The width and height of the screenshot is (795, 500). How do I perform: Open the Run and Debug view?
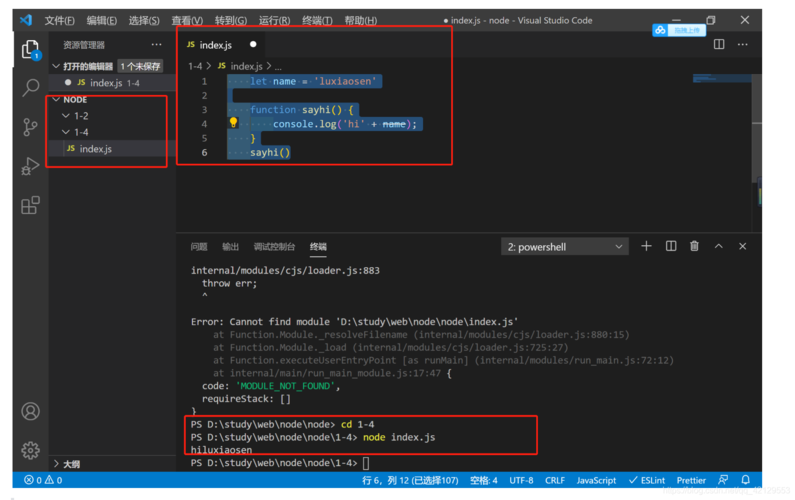(30, 166)
